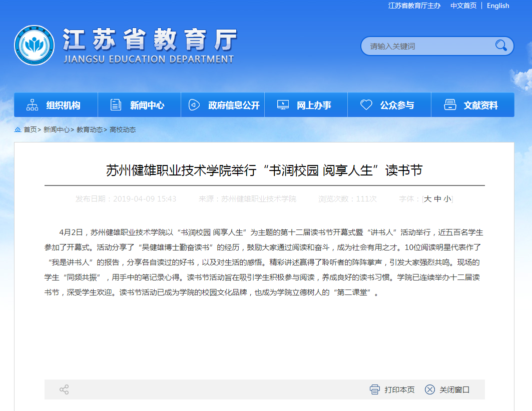Set font size to 小
Screen dimensions: 532x411
447,199
